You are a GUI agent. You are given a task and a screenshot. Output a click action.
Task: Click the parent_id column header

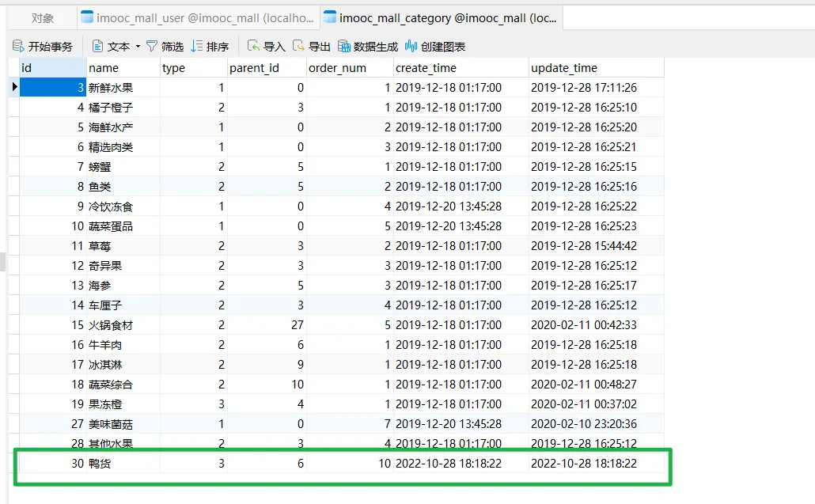pyautogui.click(x=267, y=68)
